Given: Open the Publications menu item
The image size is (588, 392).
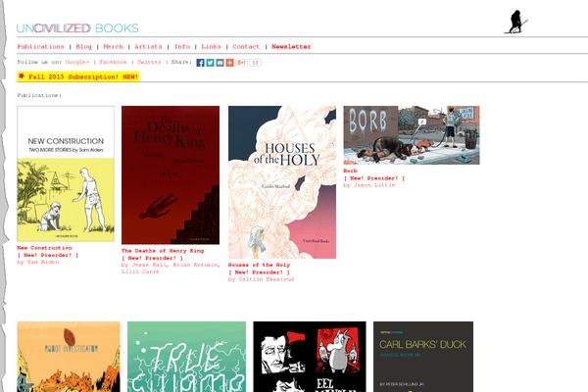Looking at the screenshot, I should click(x=40, y=46).
